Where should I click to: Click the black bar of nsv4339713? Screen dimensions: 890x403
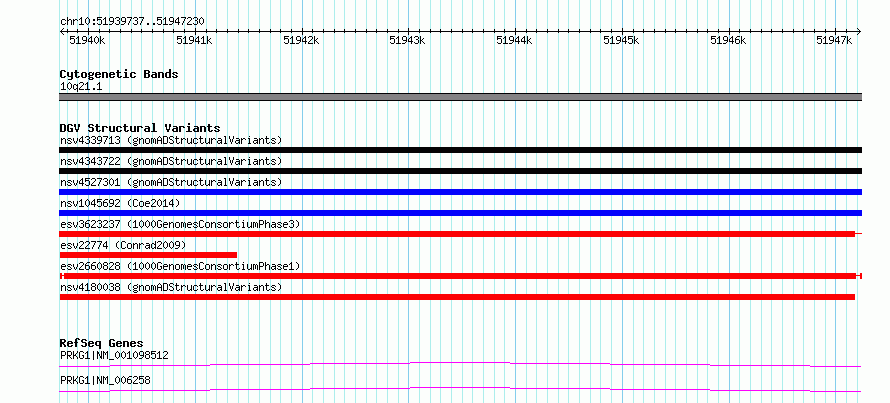[460, 150]
